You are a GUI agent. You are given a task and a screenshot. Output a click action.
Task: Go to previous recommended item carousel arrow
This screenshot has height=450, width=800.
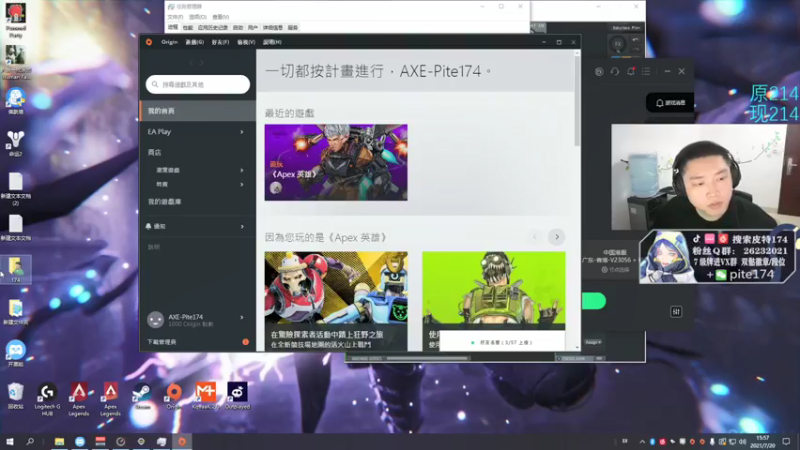pos(535,237)
